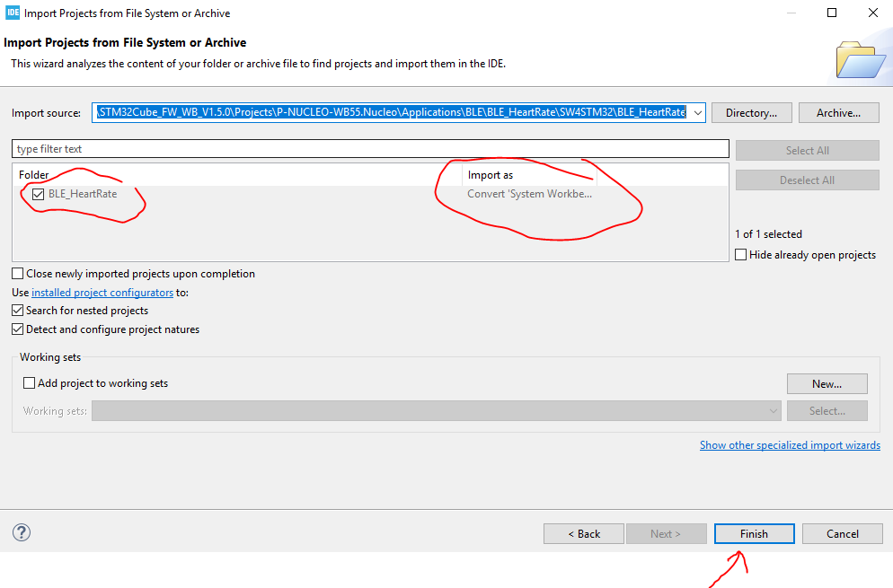The width and height of the screenshot is (893, 588).
Task: Click the Archive... button
Action: tap(838, 113)
